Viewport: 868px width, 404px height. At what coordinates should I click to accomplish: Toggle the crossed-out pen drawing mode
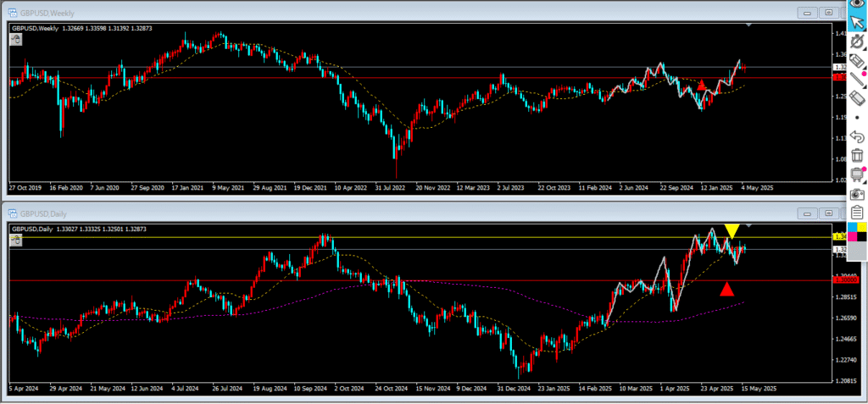pos(856,42)
